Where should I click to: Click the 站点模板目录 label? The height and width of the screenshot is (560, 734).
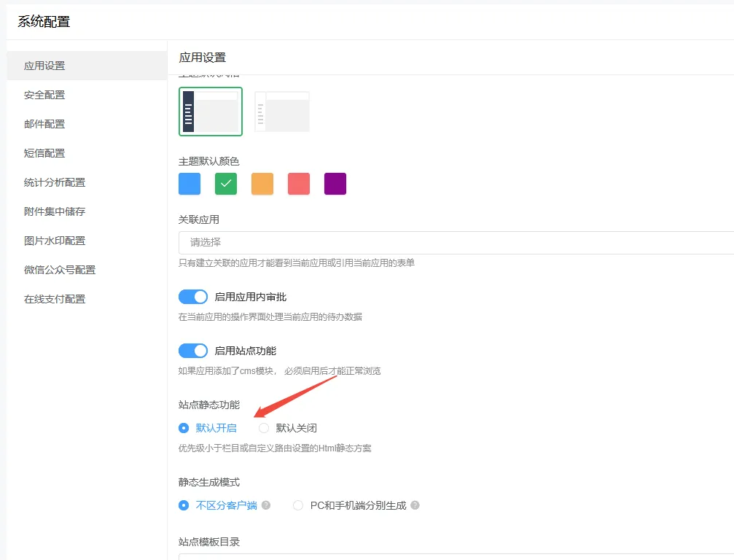click(x=208, y=542)
